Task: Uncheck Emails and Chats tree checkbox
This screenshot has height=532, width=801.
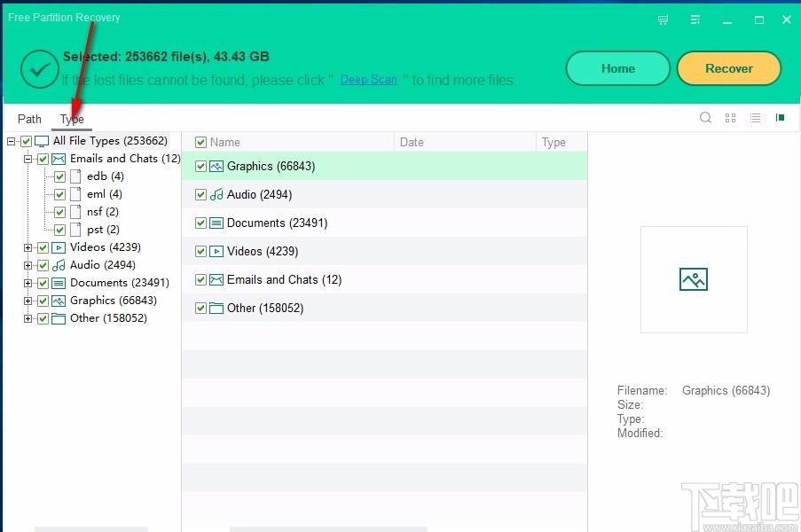Action: click(43, 159)
